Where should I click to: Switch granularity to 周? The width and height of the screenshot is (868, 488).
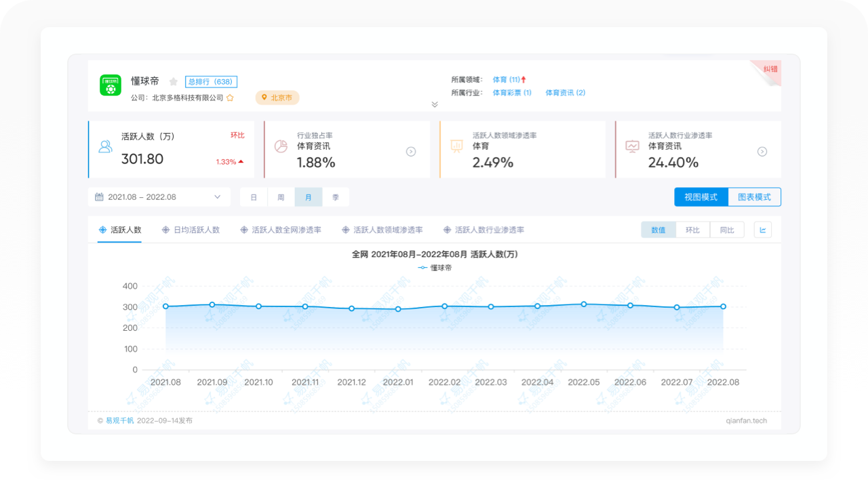point(281,197)
